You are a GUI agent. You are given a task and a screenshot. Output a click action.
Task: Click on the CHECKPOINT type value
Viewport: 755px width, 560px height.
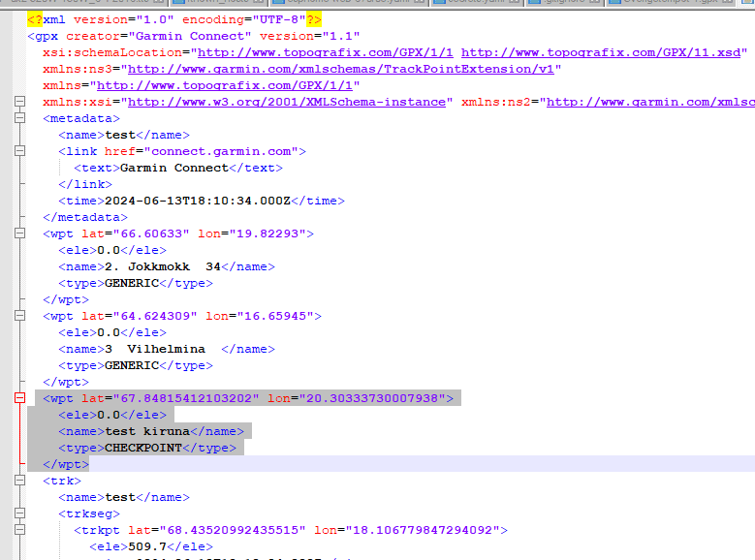coord(142,448)
